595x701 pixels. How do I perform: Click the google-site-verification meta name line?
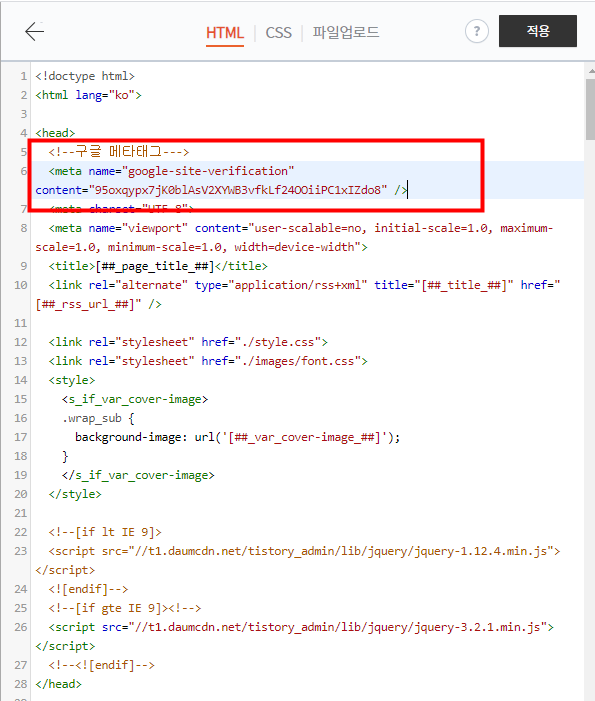(x=171, y=171)
